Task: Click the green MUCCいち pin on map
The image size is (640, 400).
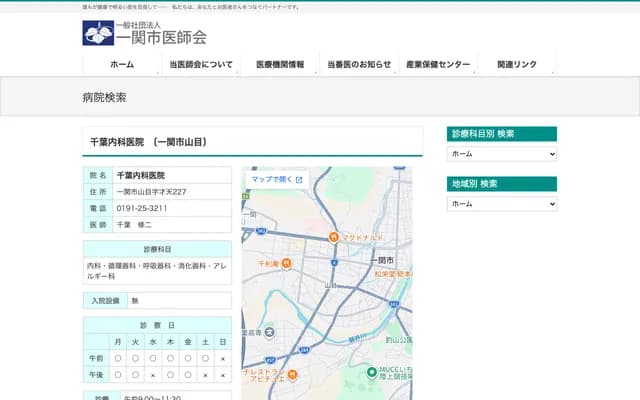Action: point(371,372)
